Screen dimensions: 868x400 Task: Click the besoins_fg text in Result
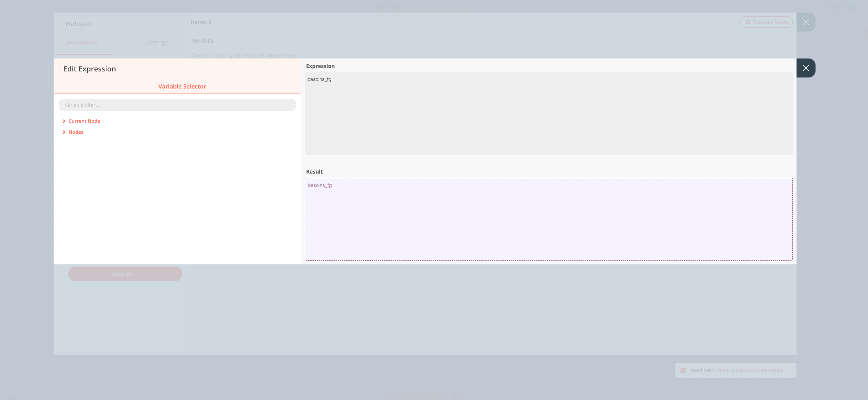[x=320, y=185]
